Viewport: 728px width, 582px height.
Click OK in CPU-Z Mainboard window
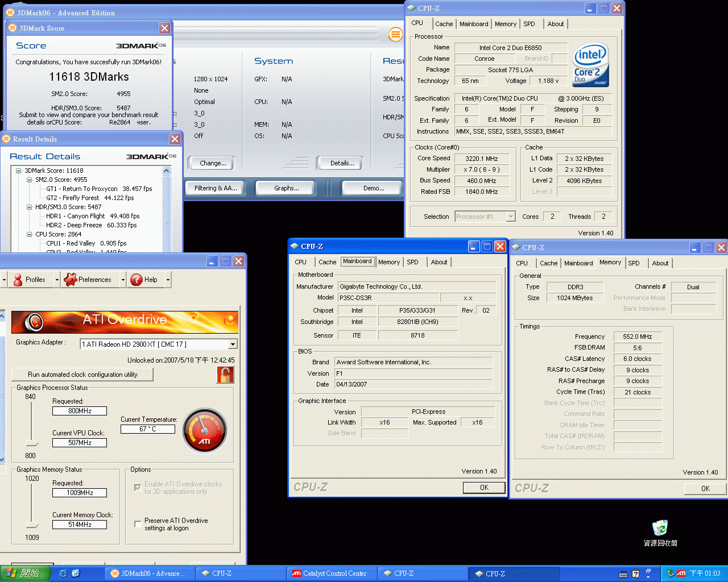coord(484,488)
